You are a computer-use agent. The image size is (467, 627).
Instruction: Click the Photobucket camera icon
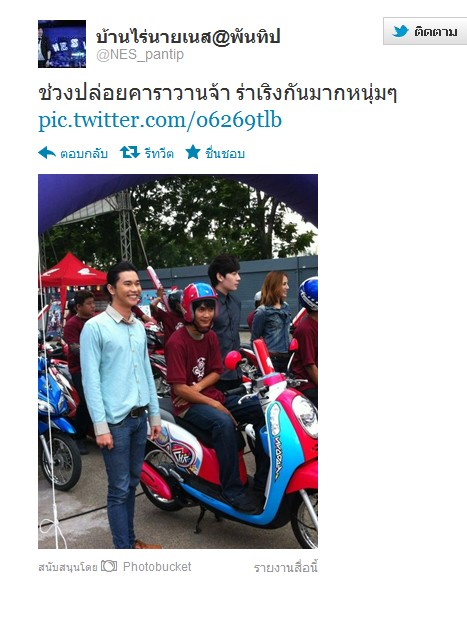pyautogui.click(x=109, y=566)
